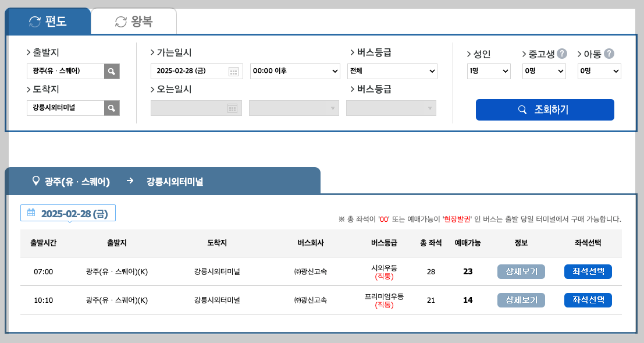644x343 pixels.
Task: Click the search magnifier next to 도착지 field
Action: (112, 108)
